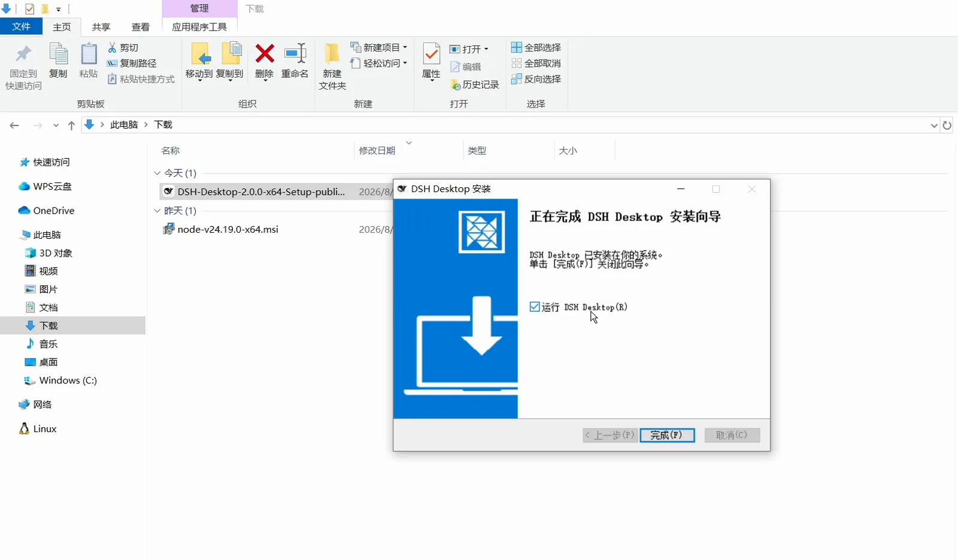Switch to the View tab

tap(141, 27)
